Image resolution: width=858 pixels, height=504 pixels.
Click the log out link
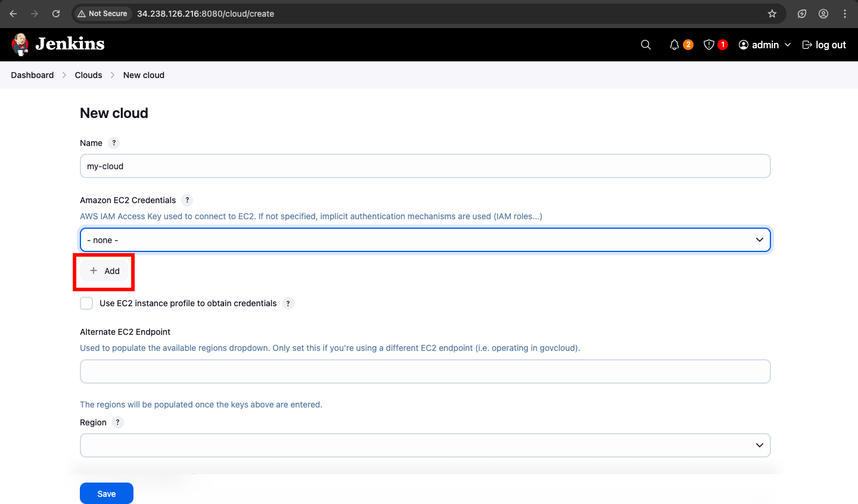824,45
